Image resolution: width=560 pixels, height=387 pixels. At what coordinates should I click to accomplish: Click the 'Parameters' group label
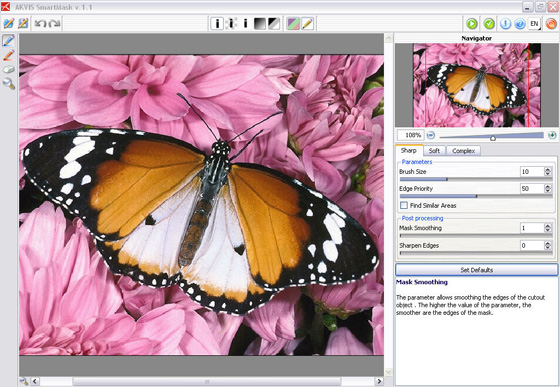(x=417, y=162)
